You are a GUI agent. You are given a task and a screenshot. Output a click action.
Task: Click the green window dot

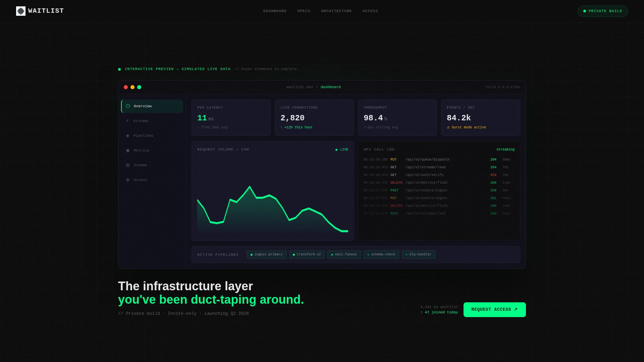tap(139, 87)
